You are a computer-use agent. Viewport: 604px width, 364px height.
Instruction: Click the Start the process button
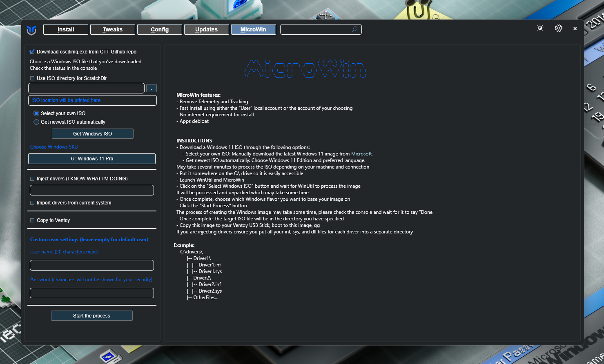click(91, 316)
